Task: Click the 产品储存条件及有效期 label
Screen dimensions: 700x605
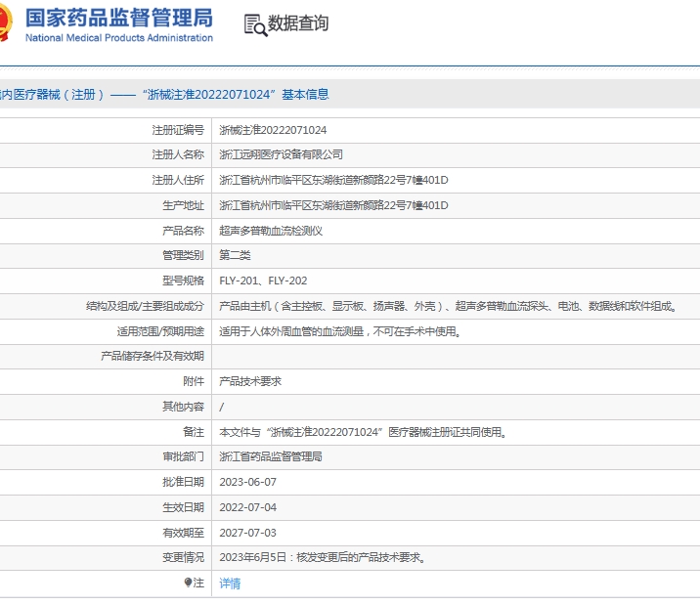Action: tap(153, 356)
